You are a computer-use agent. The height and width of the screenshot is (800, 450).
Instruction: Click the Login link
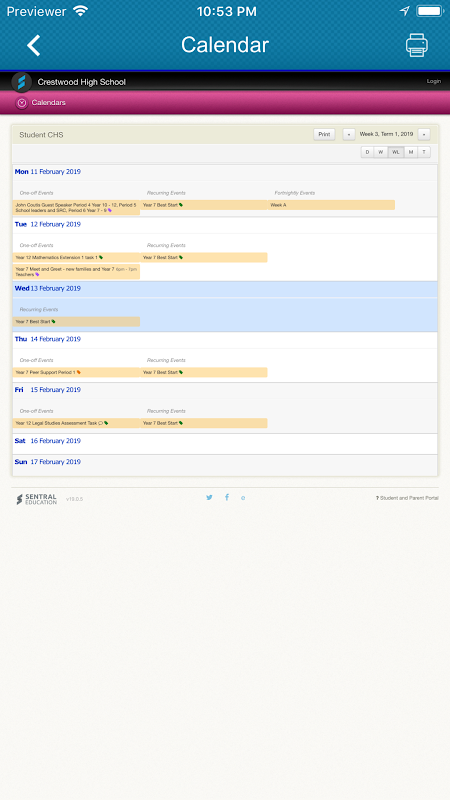point(434,81)
